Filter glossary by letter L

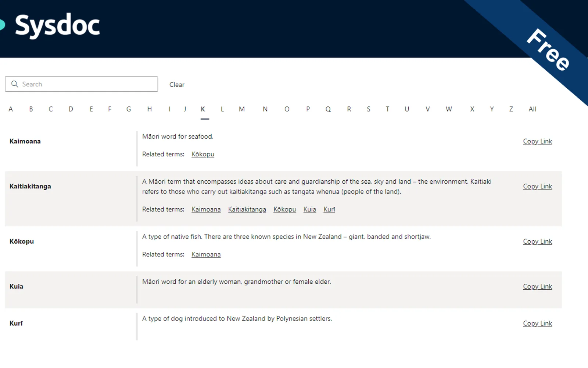pos(222,109)
